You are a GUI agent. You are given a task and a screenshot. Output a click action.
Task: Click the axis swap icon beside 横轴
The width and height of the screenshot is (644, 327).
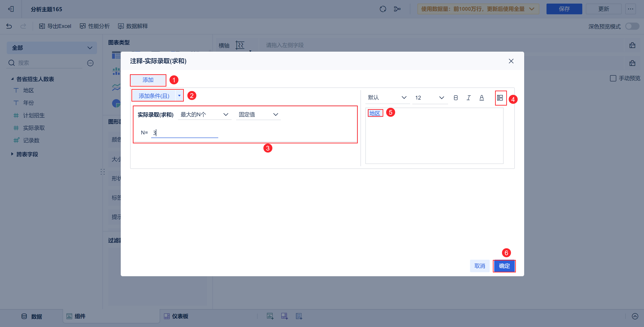(x=240, y=45)
